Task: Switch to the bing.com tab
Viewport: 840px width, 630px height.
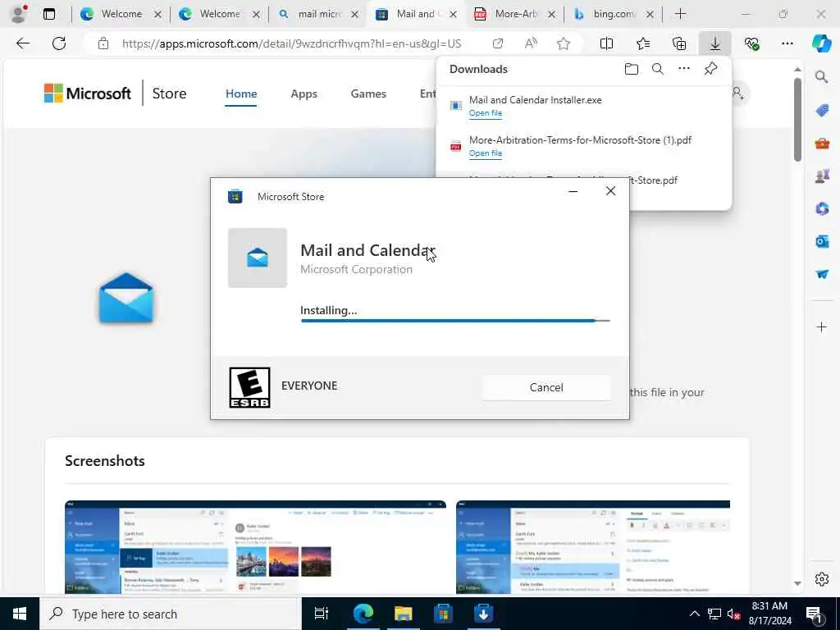Action: pos(614,14)
